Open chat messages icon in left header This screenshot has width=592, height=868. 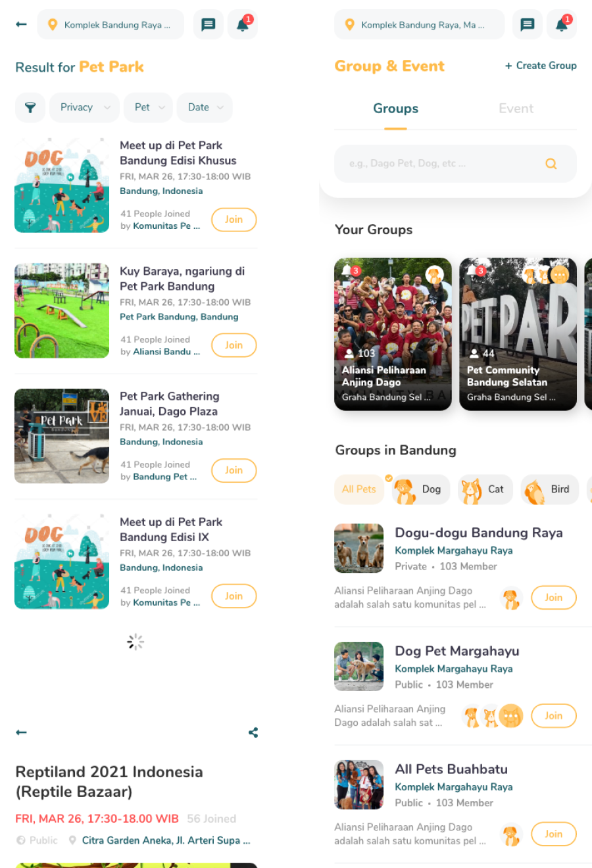point(209,25)
